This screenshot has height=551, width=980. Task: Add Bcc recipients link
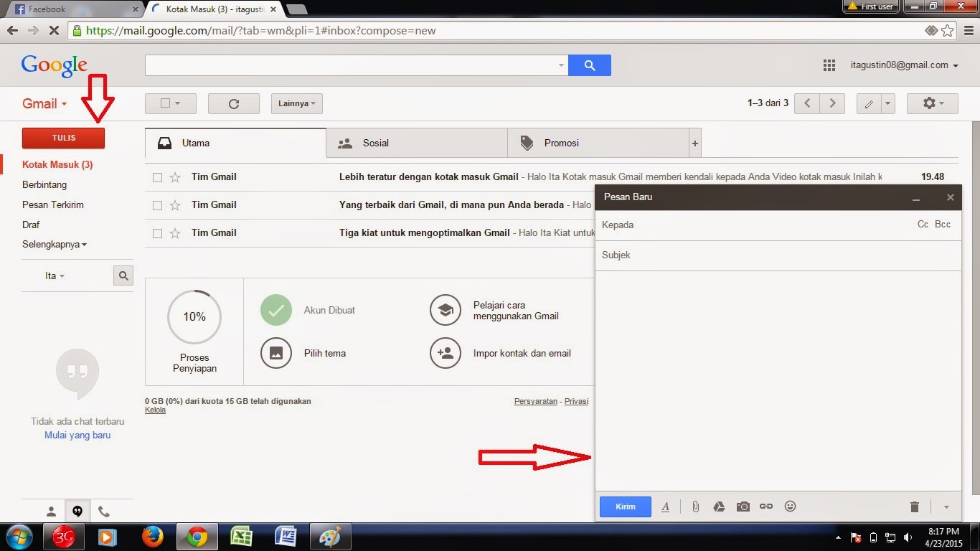943,225
